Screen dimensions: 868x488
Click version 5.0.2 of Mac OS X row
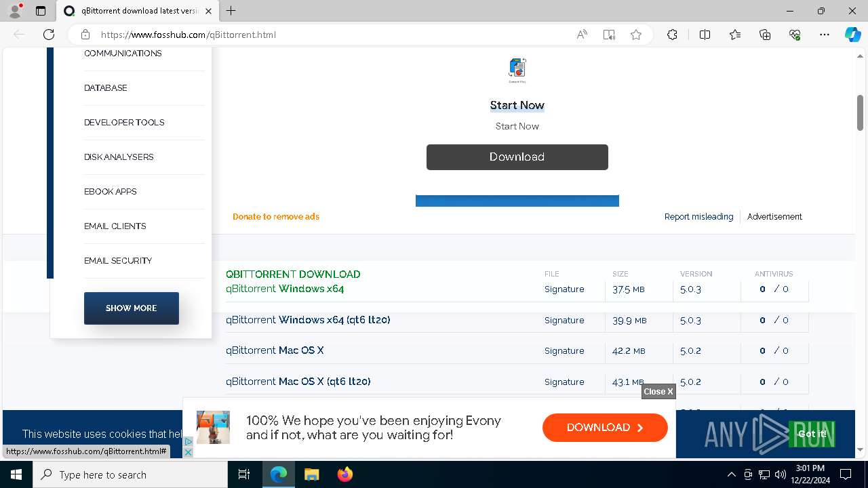(690, 351)
